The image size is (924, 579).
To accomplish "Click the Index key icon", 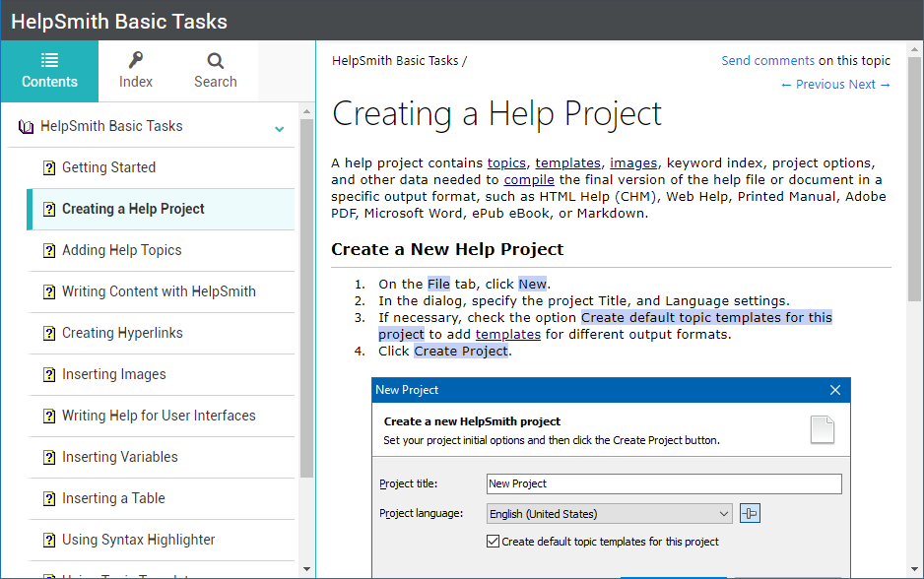I will coord(136,60).
